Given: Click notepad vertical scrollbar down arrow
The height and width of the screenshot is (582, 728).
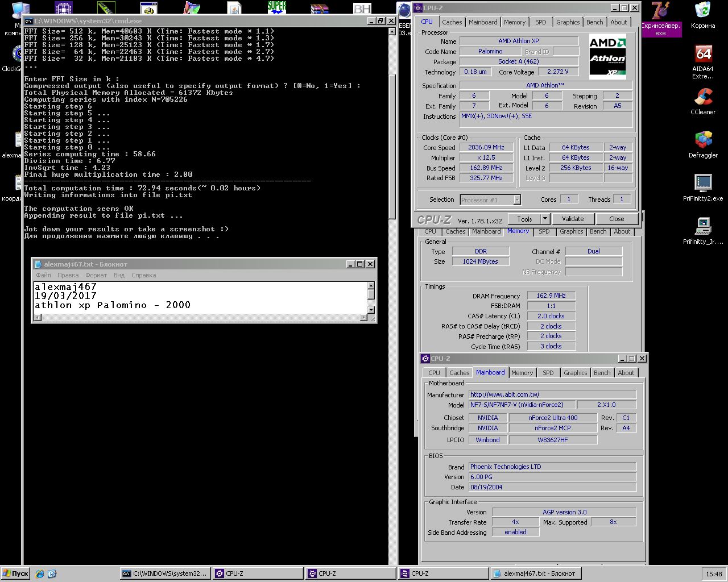Looking at the screenshot, I should point(371,310).
